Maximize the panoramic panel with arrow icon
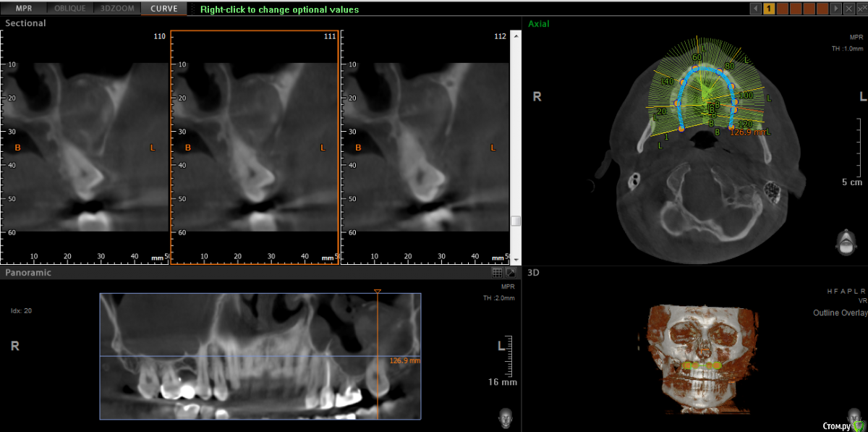Image resolution: width=868 pixels, height=432 pixels. coord(511,273)
